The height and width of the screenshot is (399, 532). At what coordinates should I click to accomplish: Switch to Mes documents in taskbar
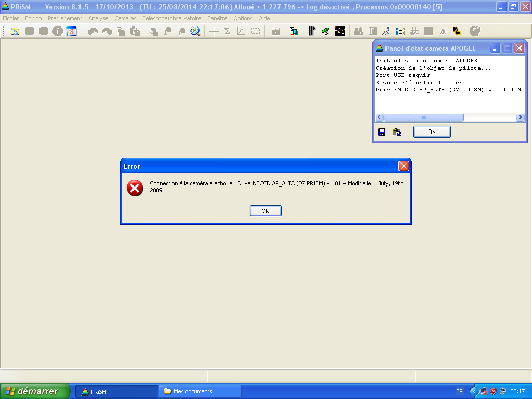click(200, 391)
